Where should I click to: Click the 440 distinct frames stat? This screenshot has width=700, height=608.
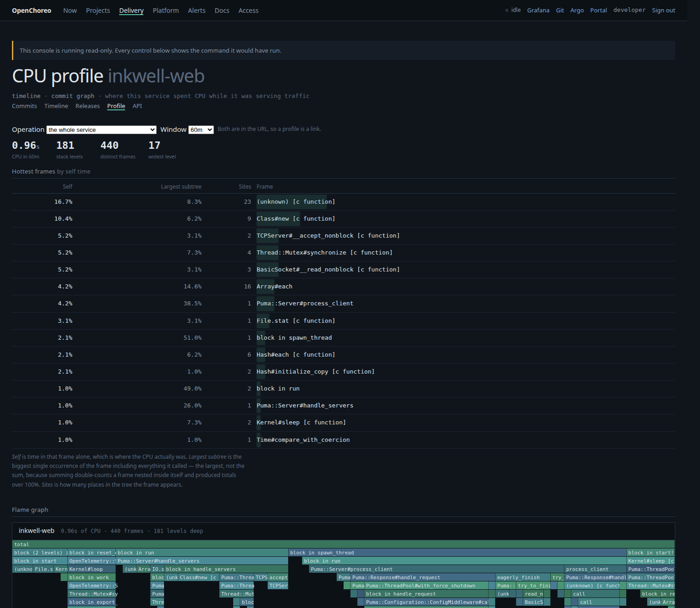pos(118,150)
